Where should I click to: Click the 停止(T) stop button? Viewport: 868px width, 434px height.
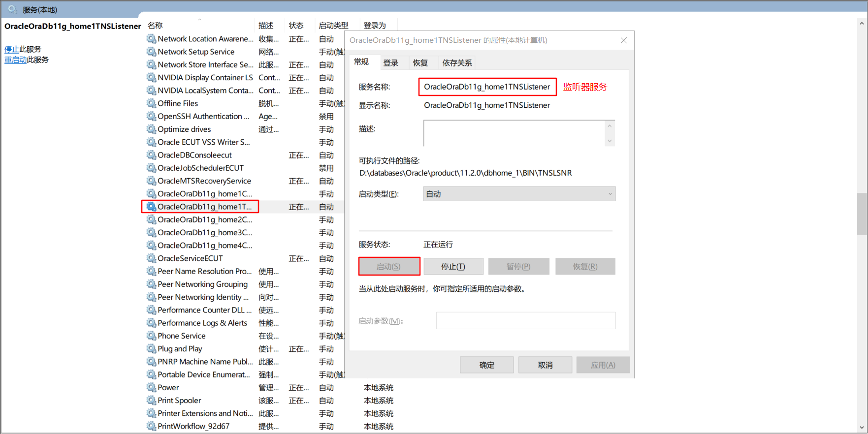tap(453, 266)
